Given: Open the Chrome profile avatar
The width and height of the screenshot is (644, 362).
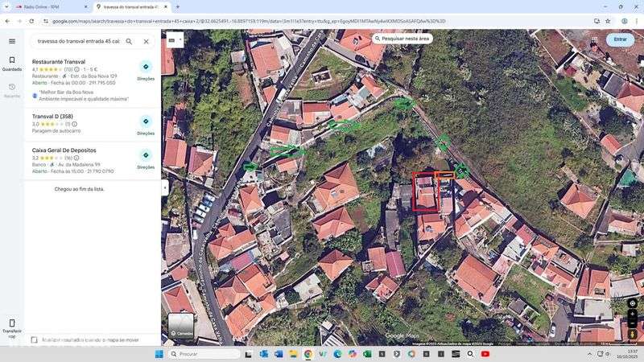Looking at the screenshot, I should pos(625,21).
